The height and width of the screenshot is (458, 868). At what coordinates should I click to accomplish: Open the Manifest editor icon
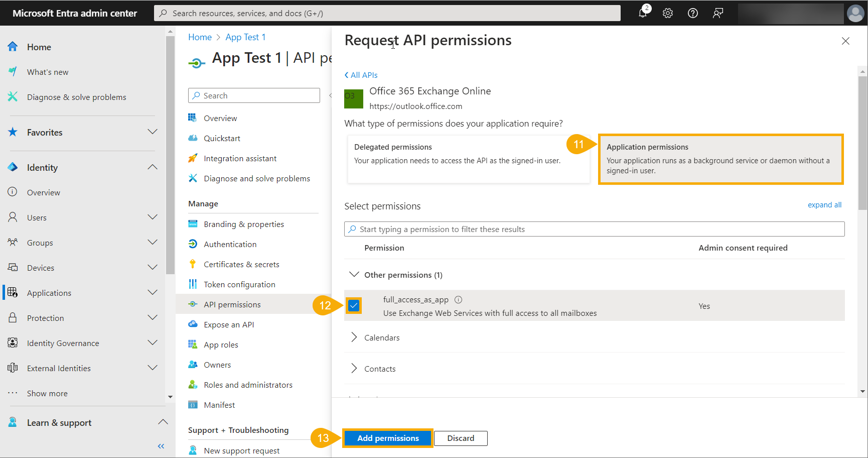[193, 404]
